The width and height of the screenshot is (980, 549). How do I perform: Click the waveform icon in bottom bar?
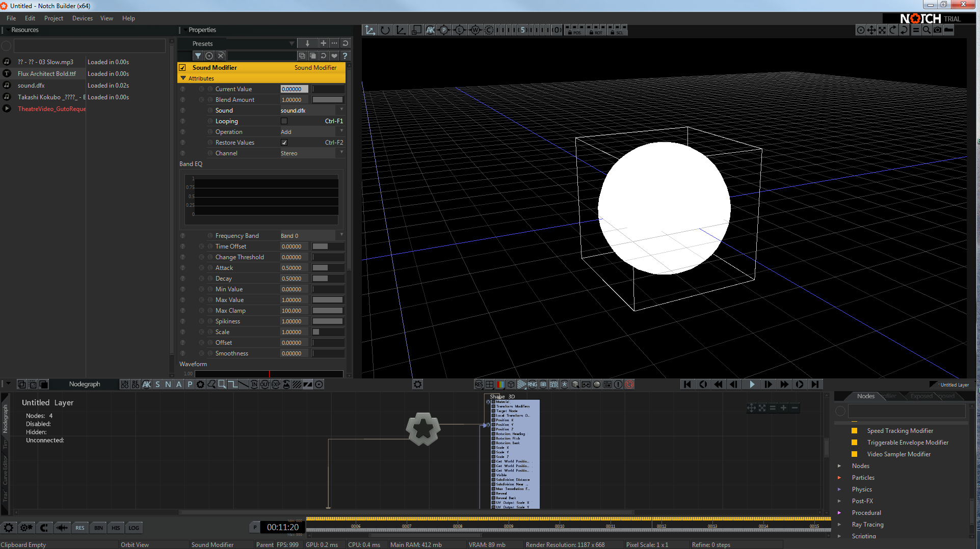pyautogui.click(x=62, y=528)
